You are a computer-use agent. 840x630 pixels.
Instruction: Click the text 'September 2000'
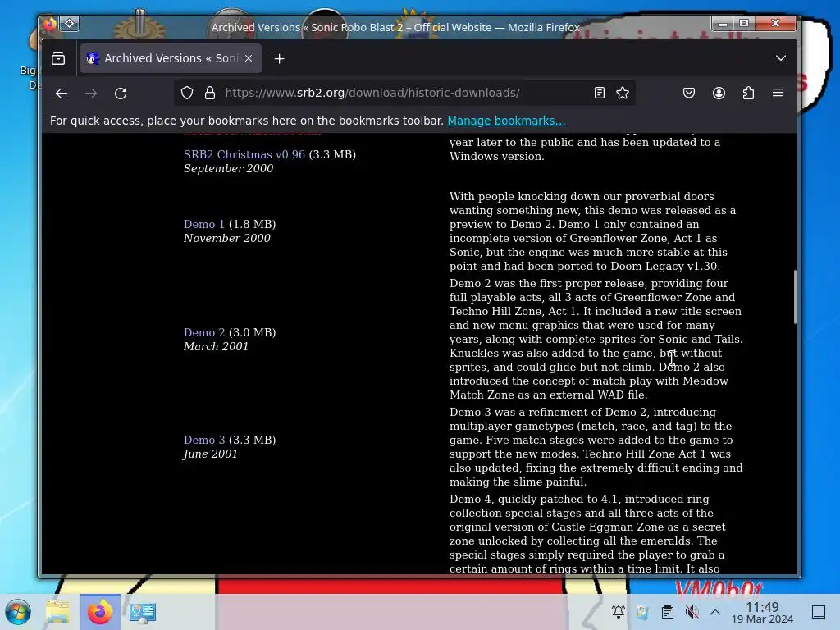(228, 168)
